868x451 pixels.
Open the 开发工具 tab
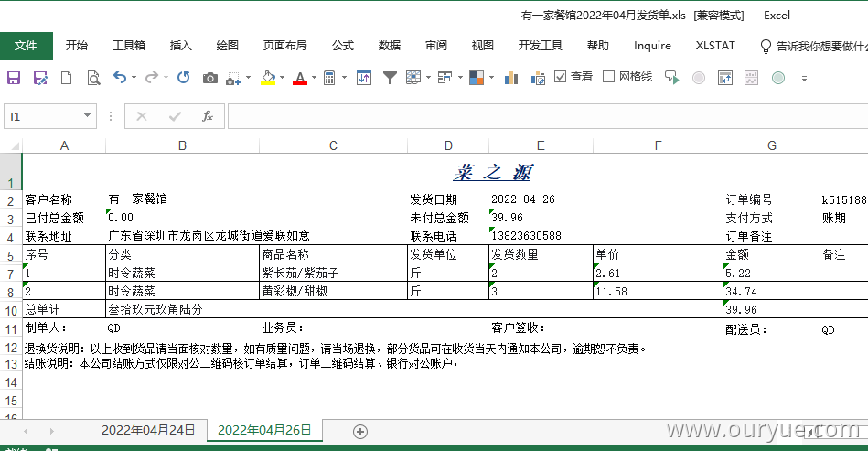(x=540, y=46)
